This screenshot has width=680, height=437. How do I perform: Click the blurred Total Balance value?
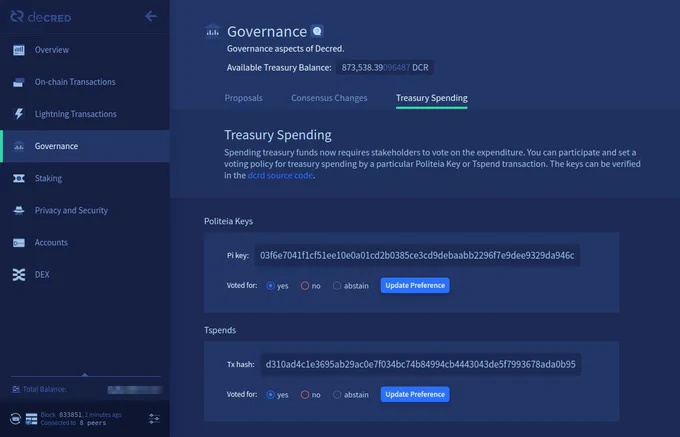point(135,390)
